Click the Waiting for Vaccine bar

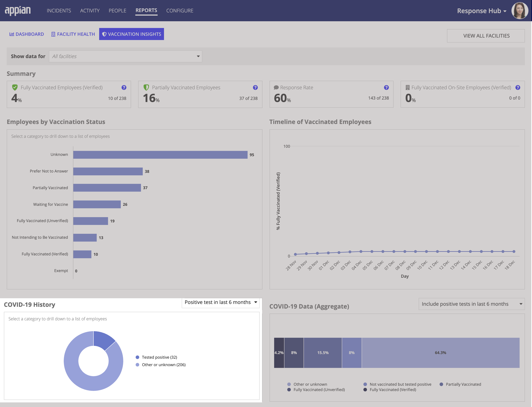97,204
